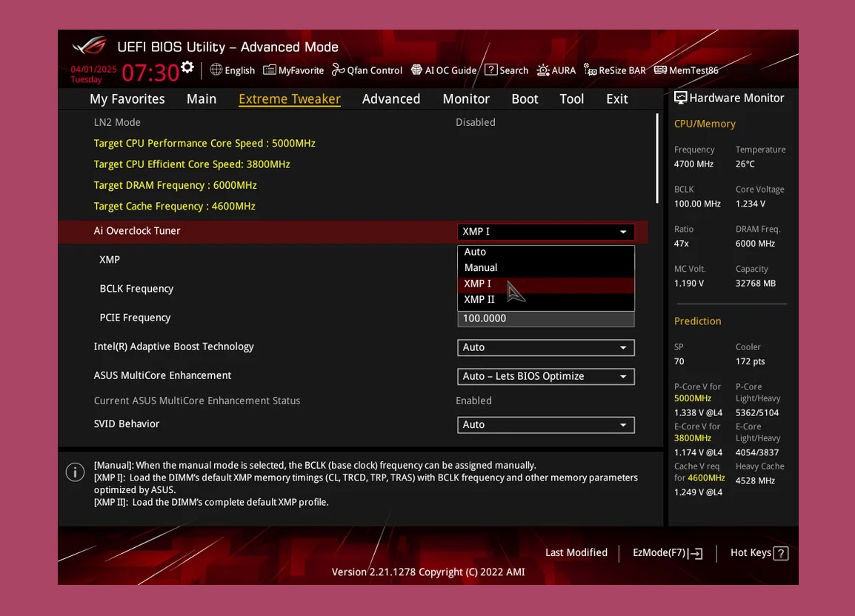Click the PCIE Frequency field showing 100.0000
This screenshot has width=855, height=616.
click(x=546, y=318)
